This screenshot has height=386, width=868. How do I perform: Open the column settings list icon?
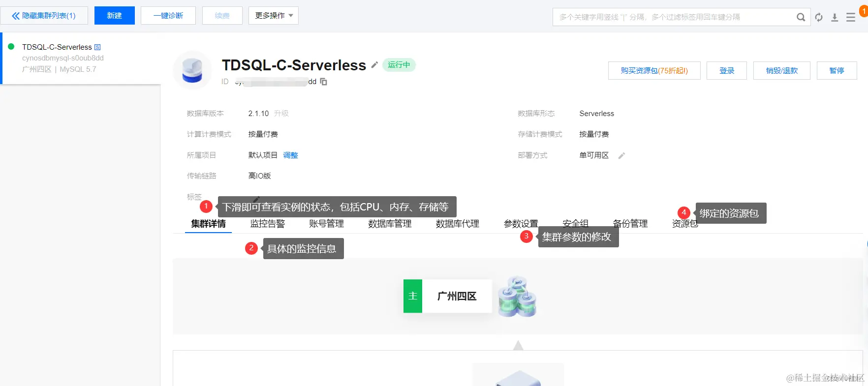click(x=850, y=17)
